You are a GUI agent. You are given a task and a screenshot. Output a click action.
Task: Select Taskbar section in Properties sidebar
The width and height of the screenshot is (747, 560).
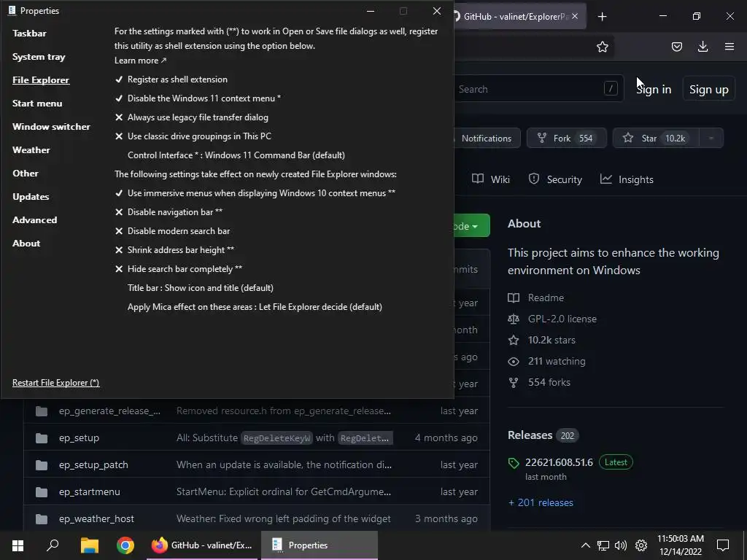tap(29, 34)
